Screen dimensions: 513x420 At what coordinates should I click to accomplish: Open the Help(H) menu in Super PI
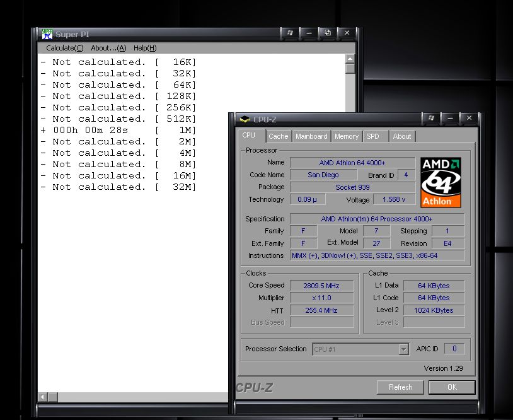pyautogui.click(x=145, y=48)
